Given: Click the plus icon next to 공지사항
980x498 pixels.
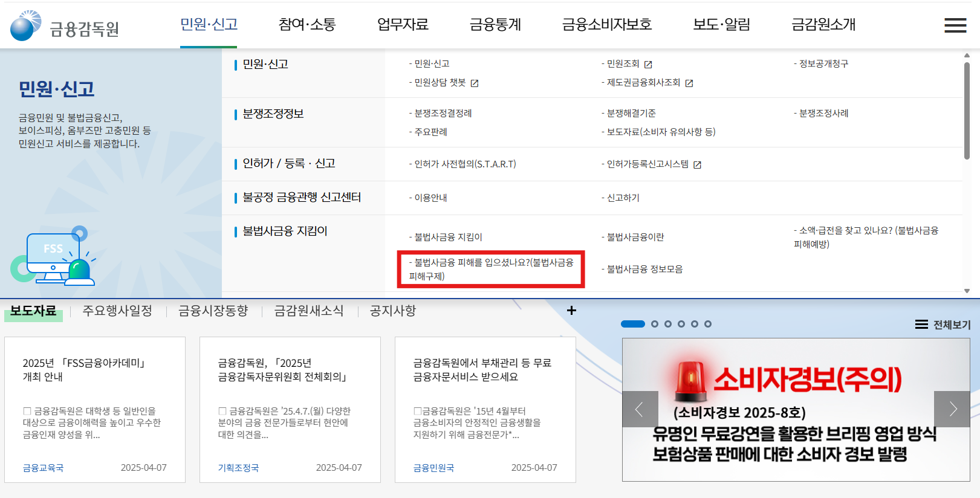Looking at the screenshot, I should [571, 310].
